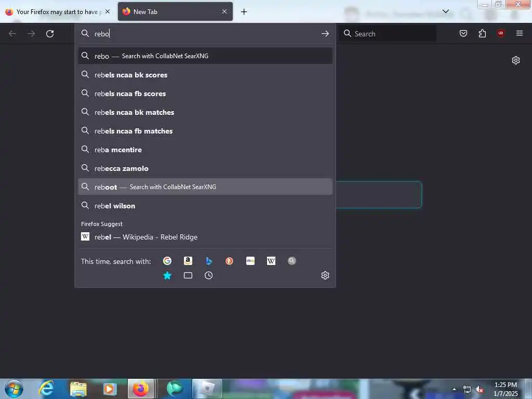Show hidden tray icons arrow

[x=454, y=389]
